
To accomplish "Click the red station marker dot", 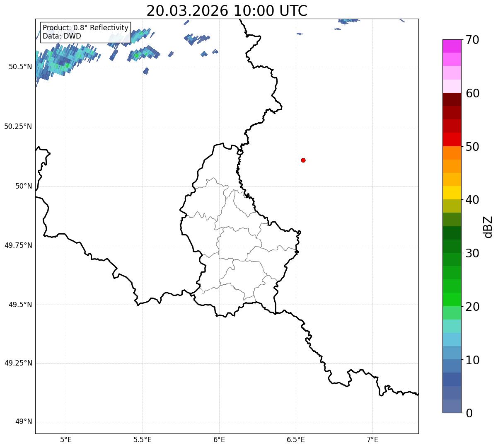I will tap(303, 160).
